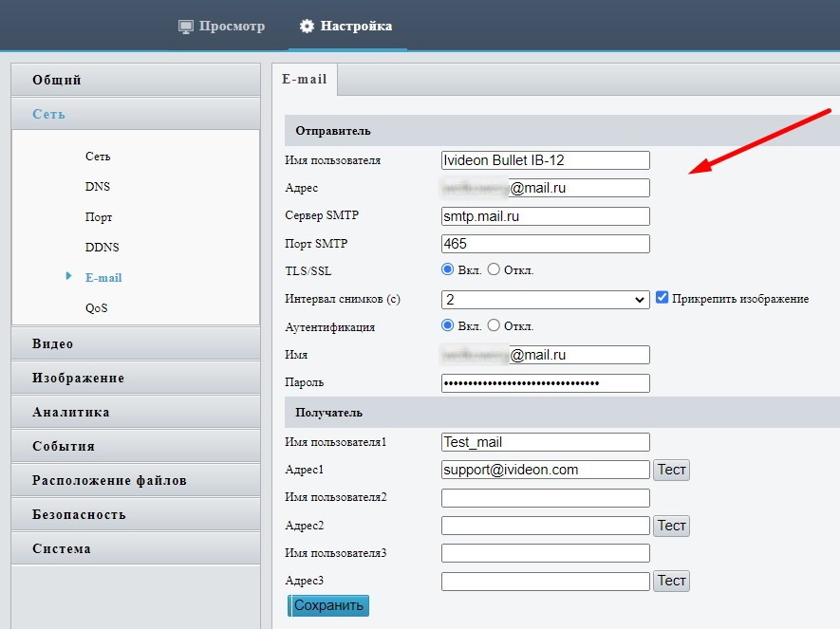Open the DNS settings item
840x629 pixels.
tap(98, 186)
